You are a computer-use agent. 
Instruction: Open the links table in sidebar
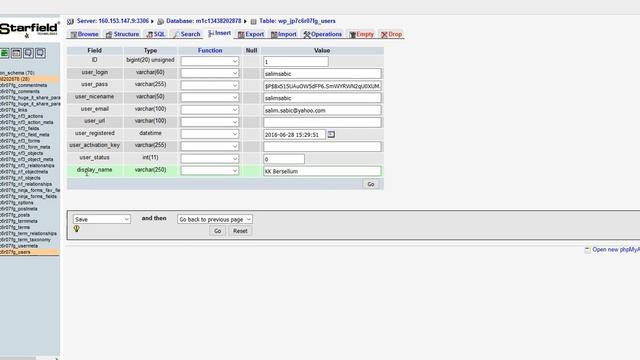click(x=13, y=110)
